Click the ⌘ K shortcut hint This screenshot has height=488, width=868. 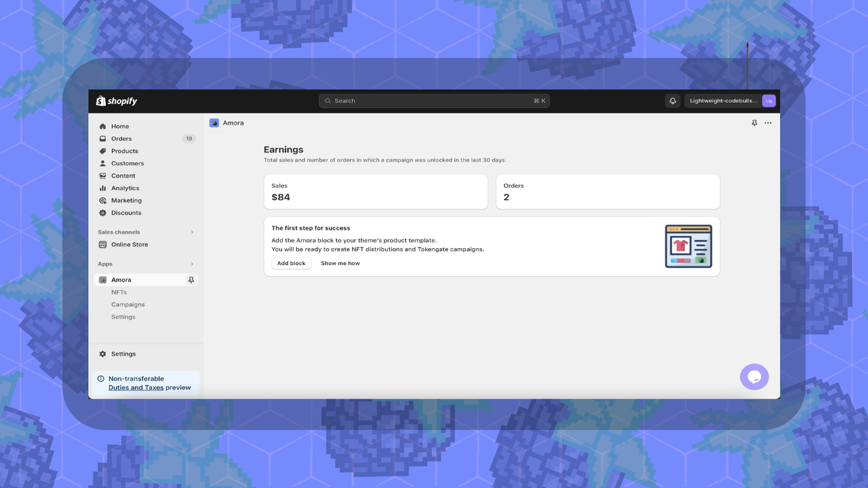pos(539,101)
